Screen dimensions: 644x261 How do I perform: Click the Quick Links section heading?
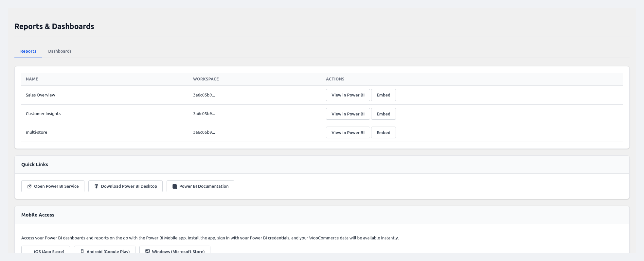tap(35, 165)
